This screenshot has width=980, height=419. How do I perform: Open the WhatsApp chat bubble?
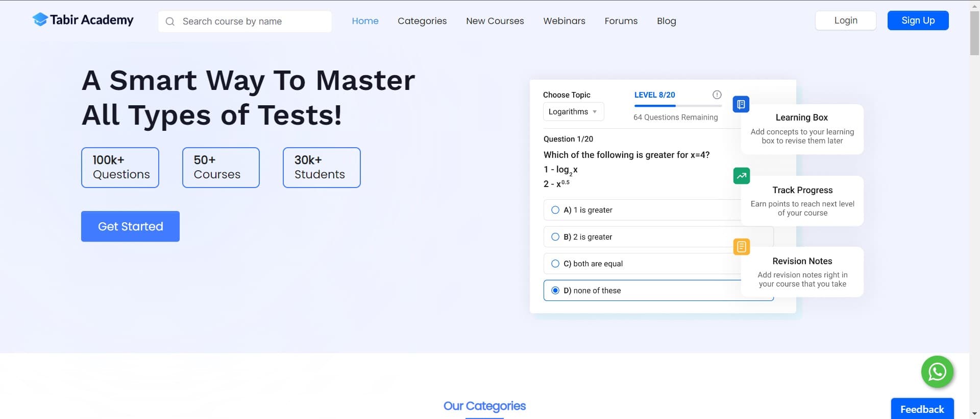point(937,371)
